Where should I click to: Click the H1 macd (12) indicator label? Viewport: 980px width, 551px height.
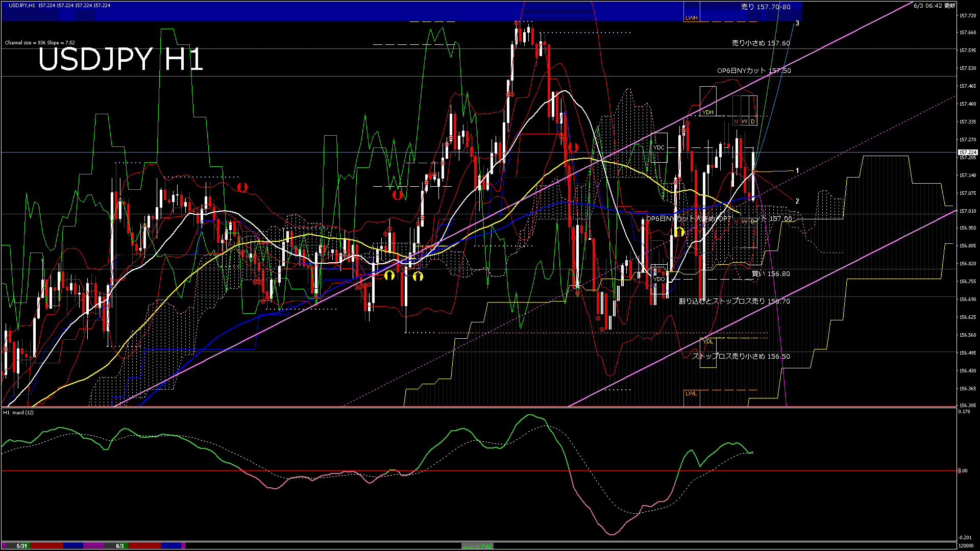click(x=18, y=412)
